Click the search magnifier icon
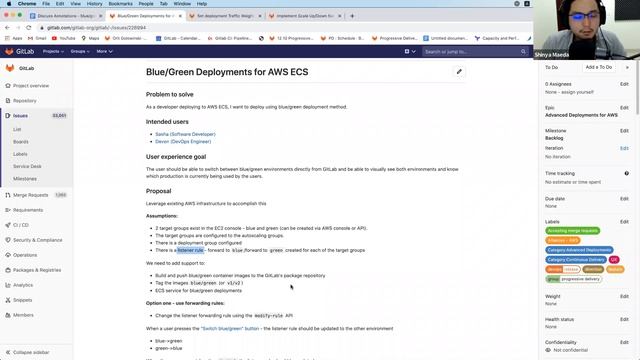This screenshot has height=360, width=640. coord(523,52)
